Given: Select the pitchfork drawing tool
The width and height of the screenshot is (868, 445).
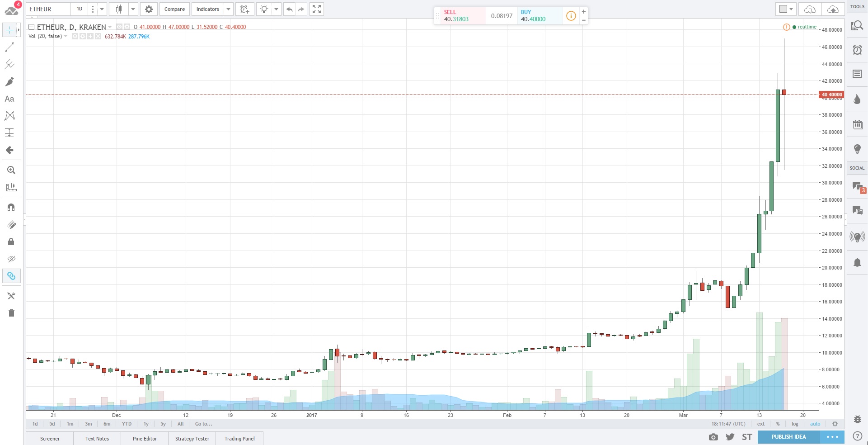Looking at the screenshot, I should [9, 64].
